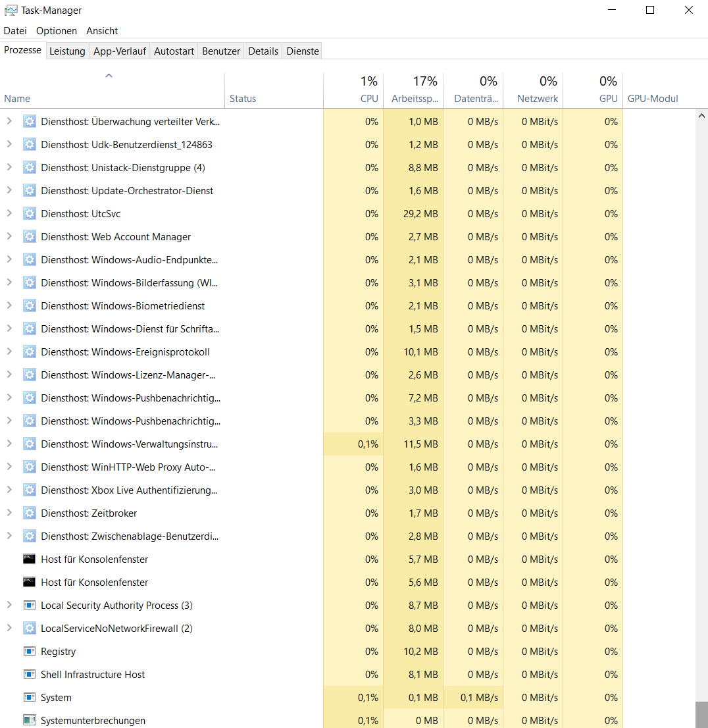Image resolution: width=708 pixels, height=728 pixels.
Task: Click the vertical scrollbar thumb
Action: pyautogui.click(x=701, y=715)
